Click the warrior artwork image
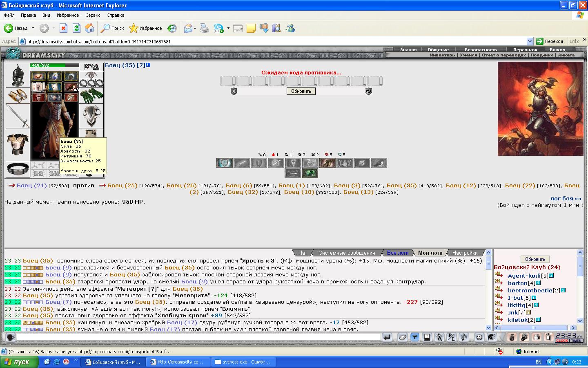 pos(541,109)
